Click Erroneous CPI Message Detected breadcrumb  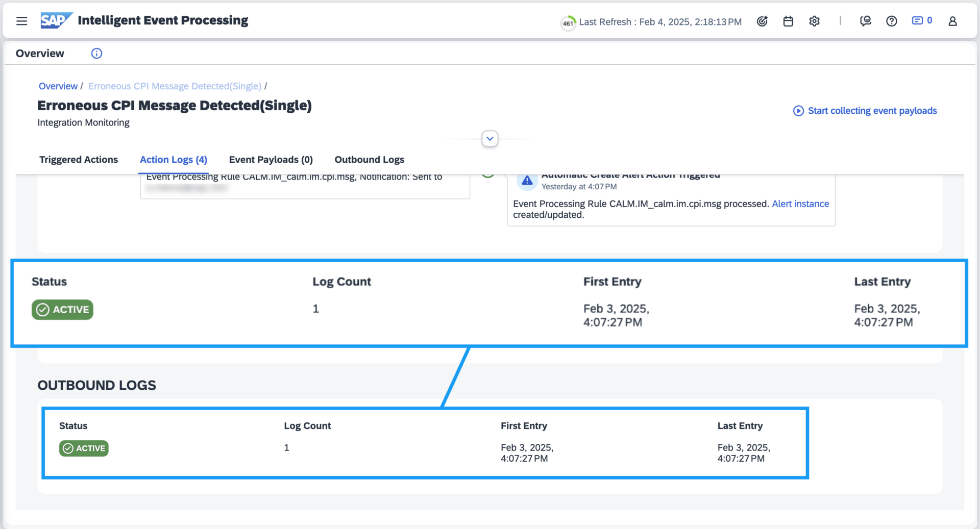tap(175, 86)
